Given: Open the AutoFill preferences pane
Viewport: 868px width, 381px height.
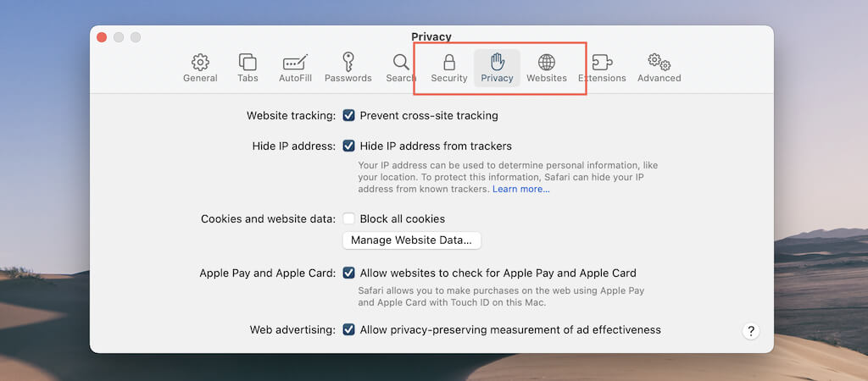Looking at the screenshot, I should [295, 69].
